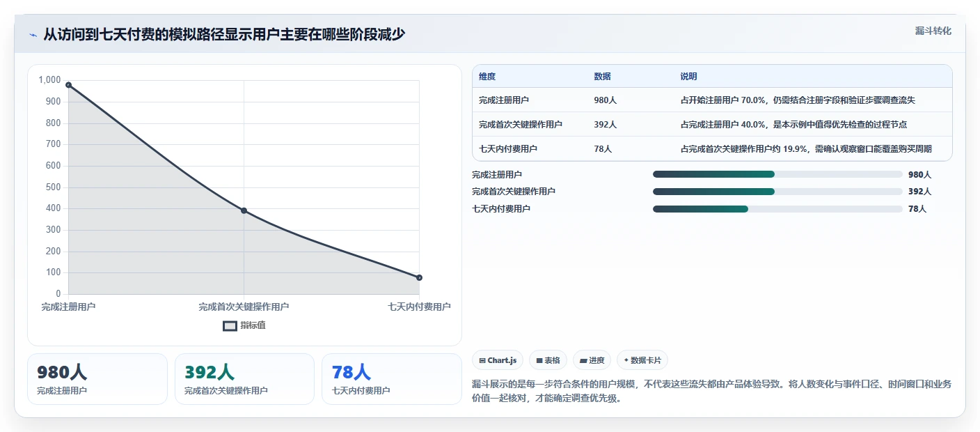Image resolution: width=980 pixels, height=432 pixels.
Task: Click the page title about 七天付费
Action: tap(224, 34)
